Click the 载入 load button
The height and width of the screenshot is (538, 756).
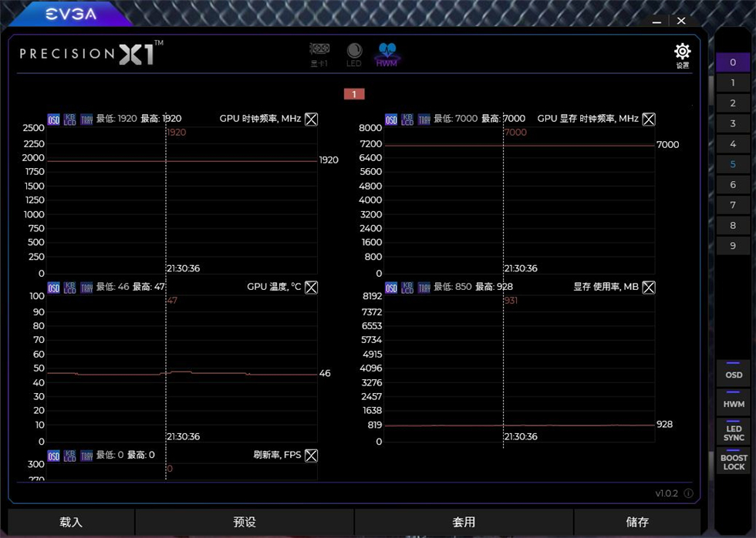click(x=70, y=521)
